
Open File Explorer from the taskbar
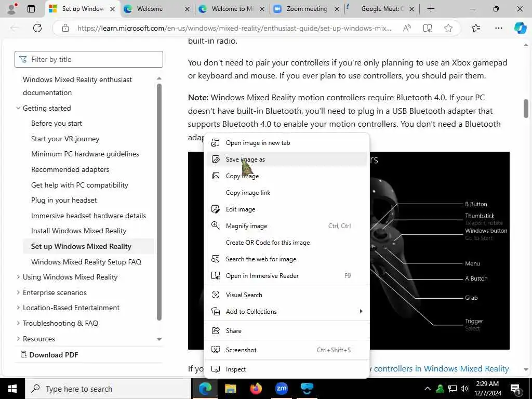click(230, 389)
